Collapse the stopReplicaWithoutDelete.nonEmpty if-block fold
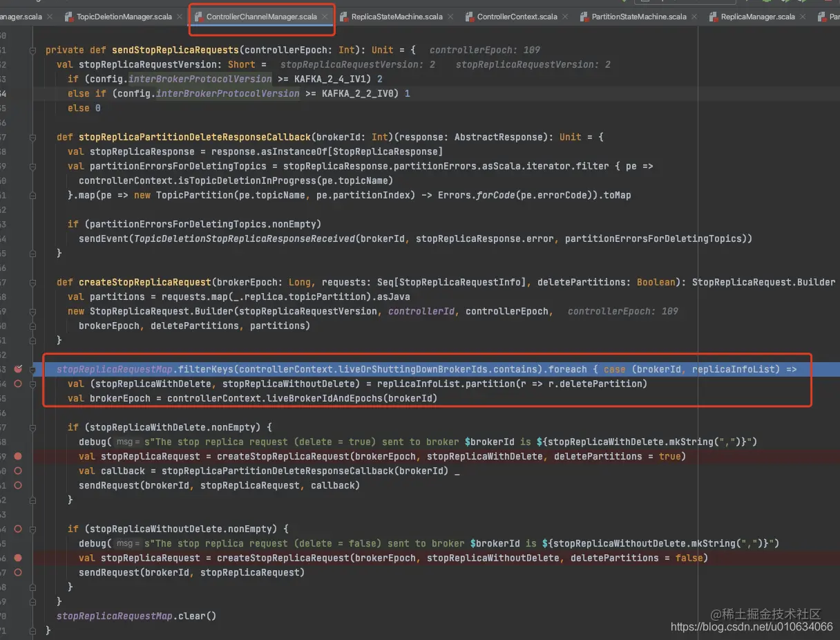The width and height of the screenshot is (840, 640). click(x=32, y=529)
